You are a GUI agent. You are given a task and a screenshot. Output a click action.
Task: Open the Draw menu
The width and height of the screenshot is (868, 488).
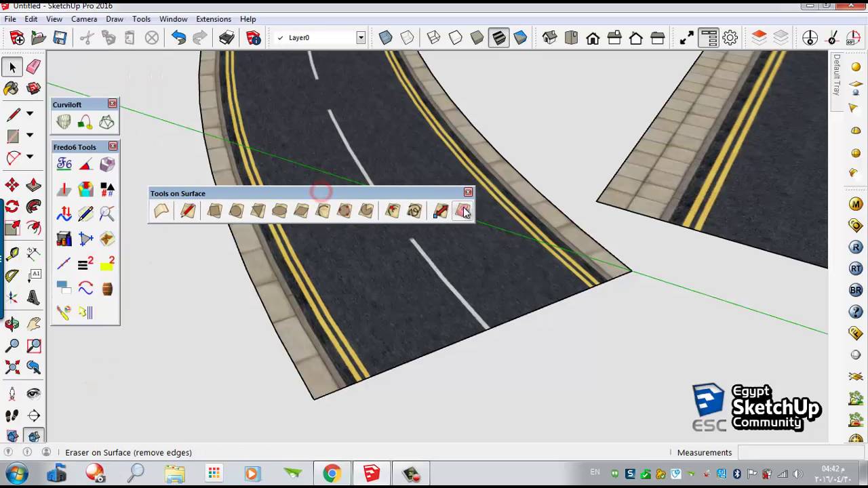115,19
